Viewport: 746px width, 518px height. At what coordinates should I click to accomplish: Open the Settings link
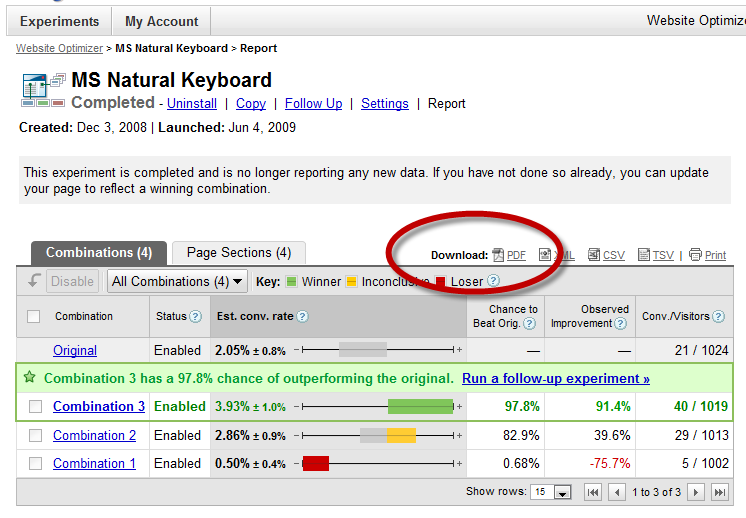click(x=384, y=103)
